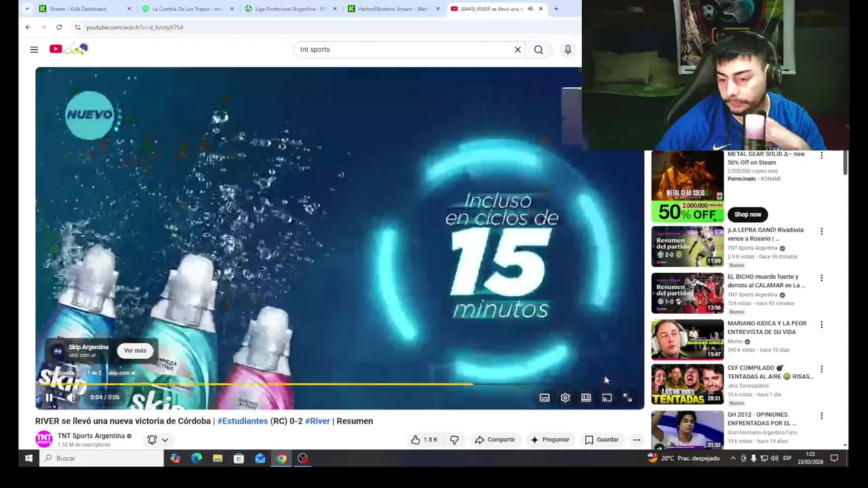The height and width of the screenshot is (488, 868).
Task: Use the recommendations sidebar scrollbar
Action: click(x=845, y=163)
